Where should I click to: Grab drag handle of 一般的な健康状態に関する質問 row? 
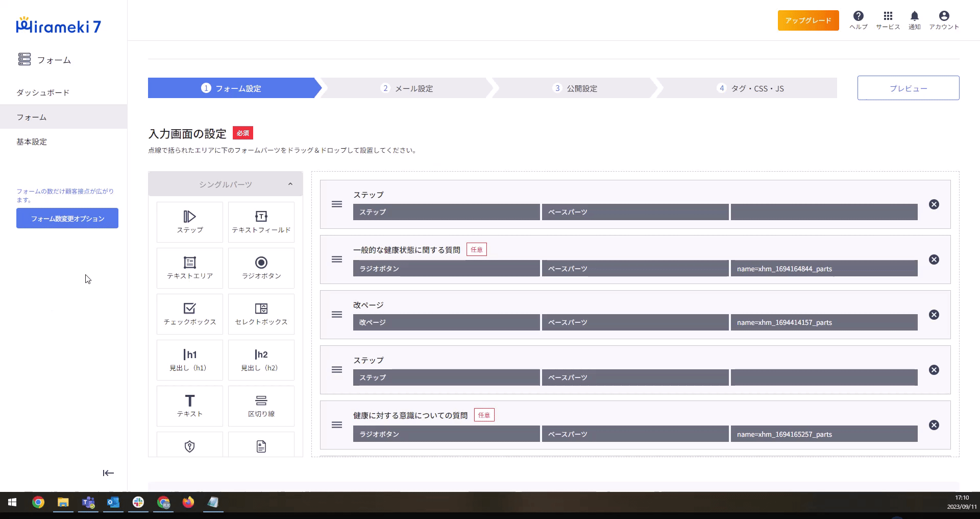[x=337, y=259]
